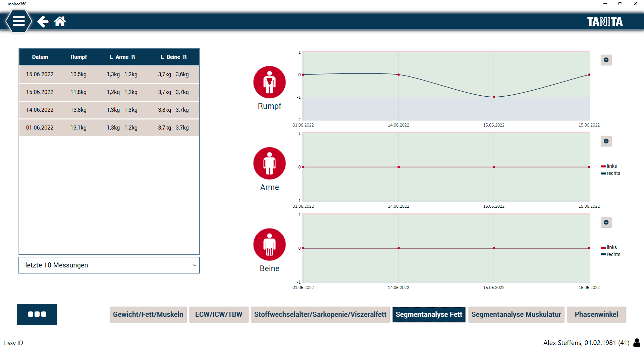The height and width of the screenshot is (349, 644).
Task: Toggle 'rechts' legend in Beine chart
Action: (x=611, y=254)
